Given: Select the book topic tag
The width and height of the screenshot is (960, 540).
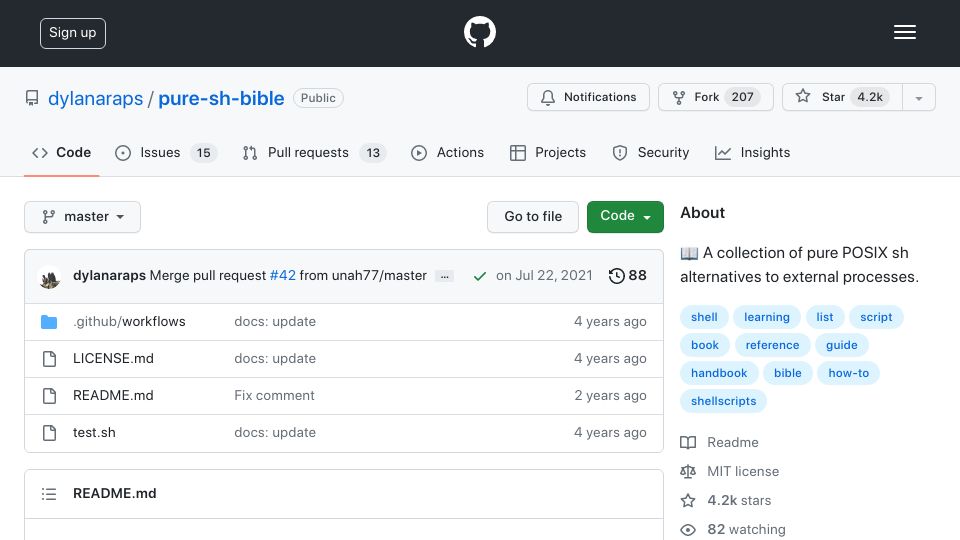Looking at the screenshot, I should 705,345.
